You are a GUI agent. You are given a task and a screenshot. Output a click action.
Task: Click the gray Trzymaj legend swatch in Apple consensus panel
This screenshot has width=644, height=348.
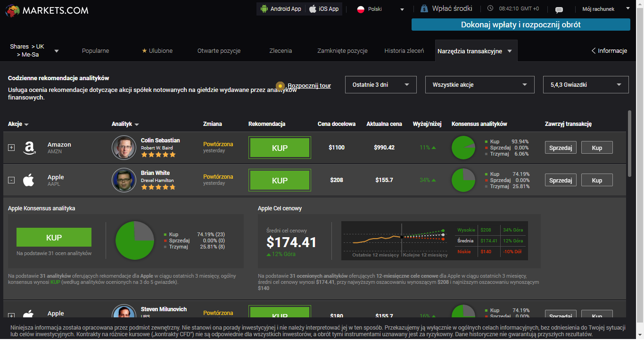[165, 247]
